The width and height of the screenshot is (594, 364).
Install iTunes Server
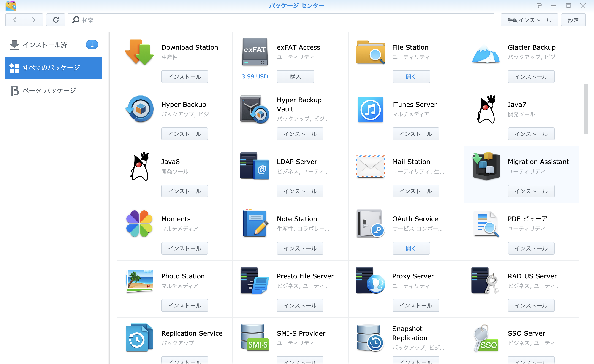click(416, 134)
